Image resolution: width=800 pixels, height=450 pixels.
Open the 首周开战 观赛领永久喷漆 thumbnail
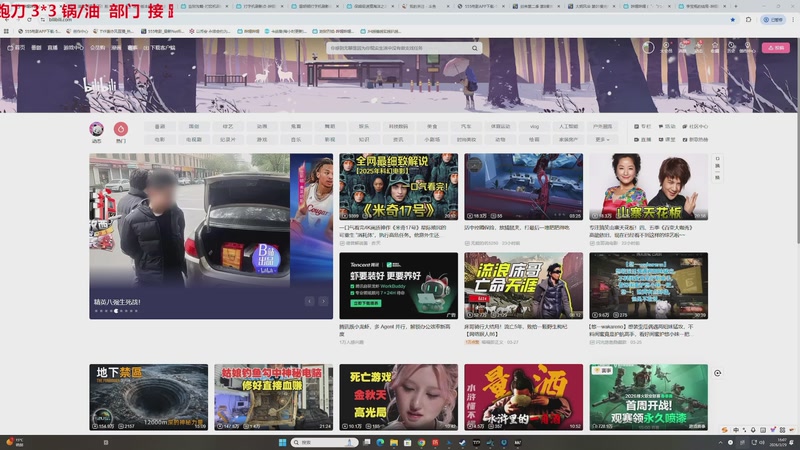(648, 397)
